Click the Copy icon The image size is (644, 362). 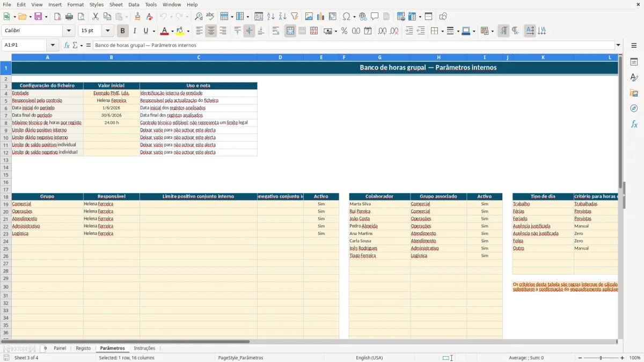click(x=107, y=17)
